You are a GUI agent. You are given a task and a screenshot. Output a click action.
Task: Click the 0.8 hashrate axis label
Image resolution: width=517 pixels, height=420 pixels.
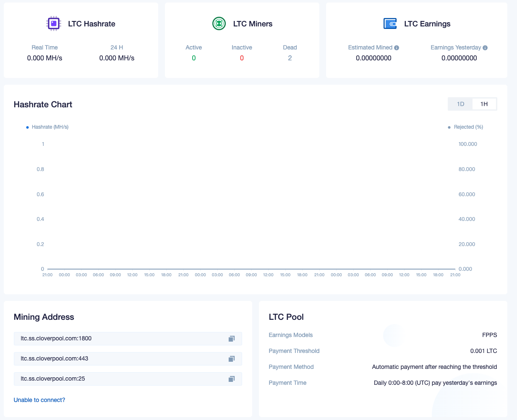coord(40,169)
